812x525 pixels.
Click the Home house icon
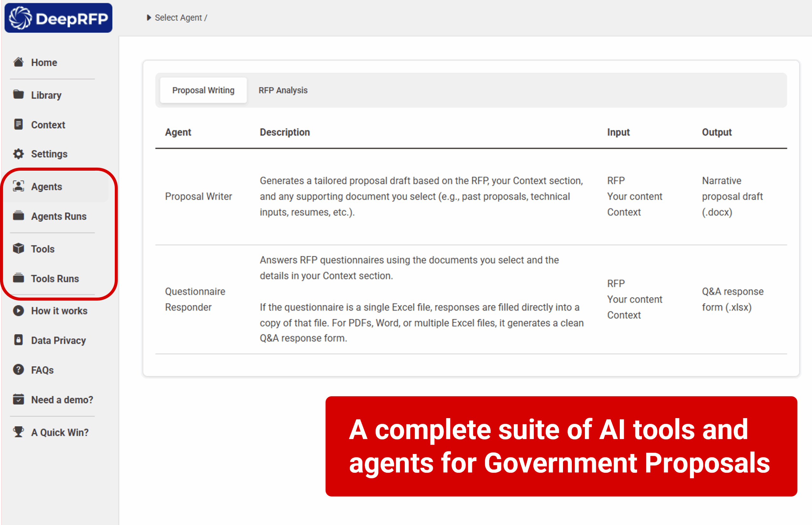pos(18,62)
